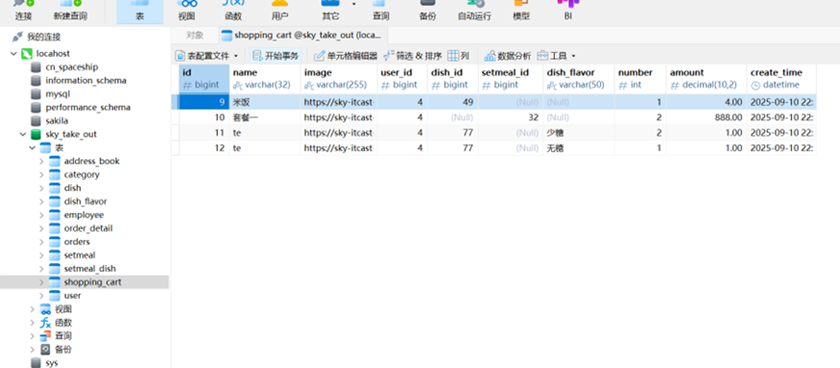Image resolution: width=840 pixels, height=368 pixels.
Task: Click the 查询 queries folder icon
Action: tap(46, 336)
